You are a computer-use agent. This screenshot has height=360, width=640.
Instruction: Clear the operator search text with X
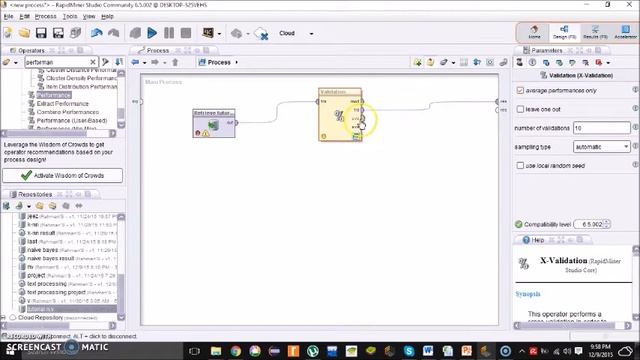pyautogui.click(x=93, y=62)
